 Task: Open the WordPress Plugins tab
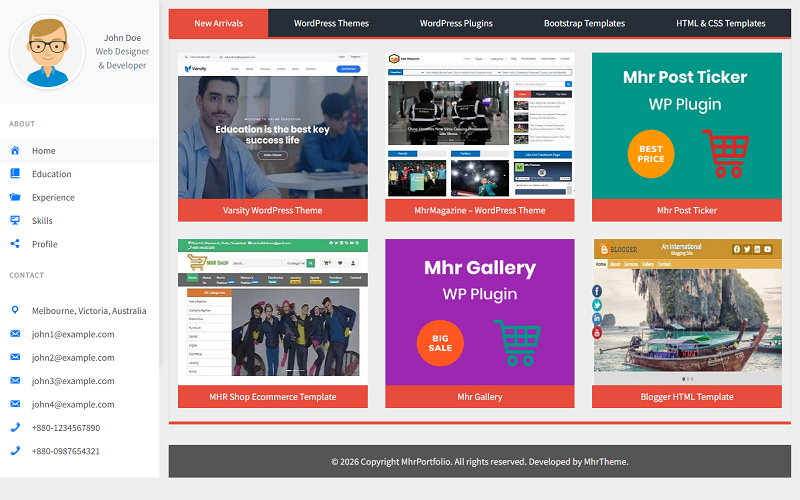click(456, 23)
